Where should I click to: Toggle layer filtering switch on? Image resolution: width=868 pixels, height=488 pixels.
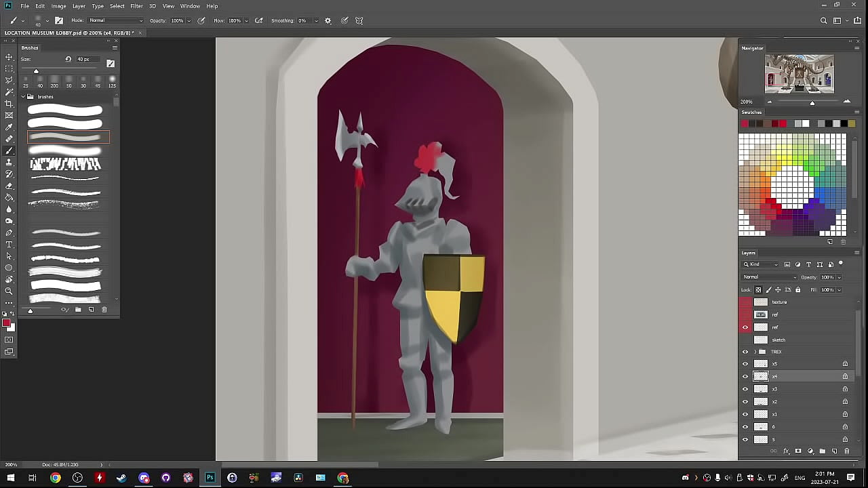pos(841,264)
